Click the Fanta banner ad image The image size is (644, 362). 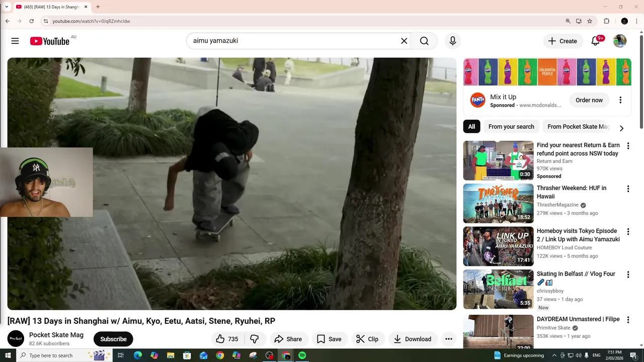pos(547,72)
